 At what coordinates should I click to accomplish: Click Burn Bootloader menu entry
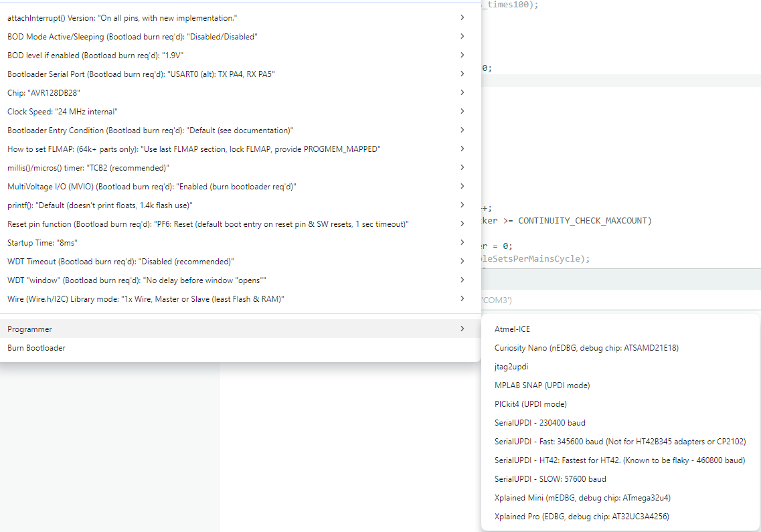(36, 348)
